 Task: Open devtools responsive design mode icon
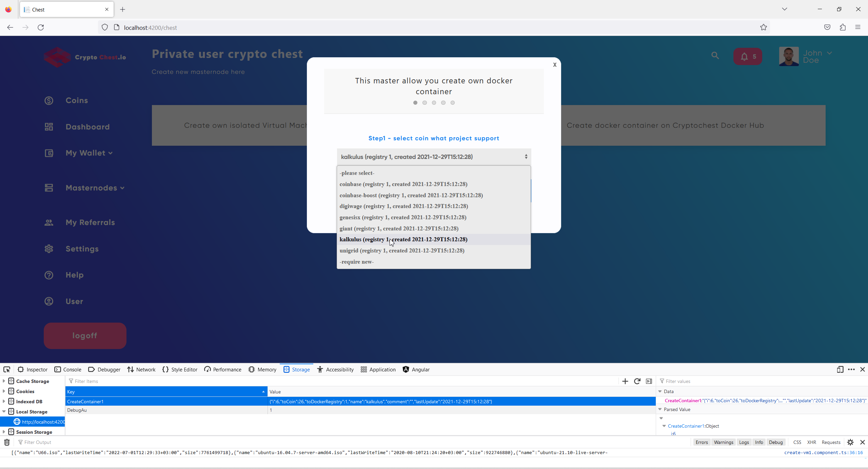[840, 369]
